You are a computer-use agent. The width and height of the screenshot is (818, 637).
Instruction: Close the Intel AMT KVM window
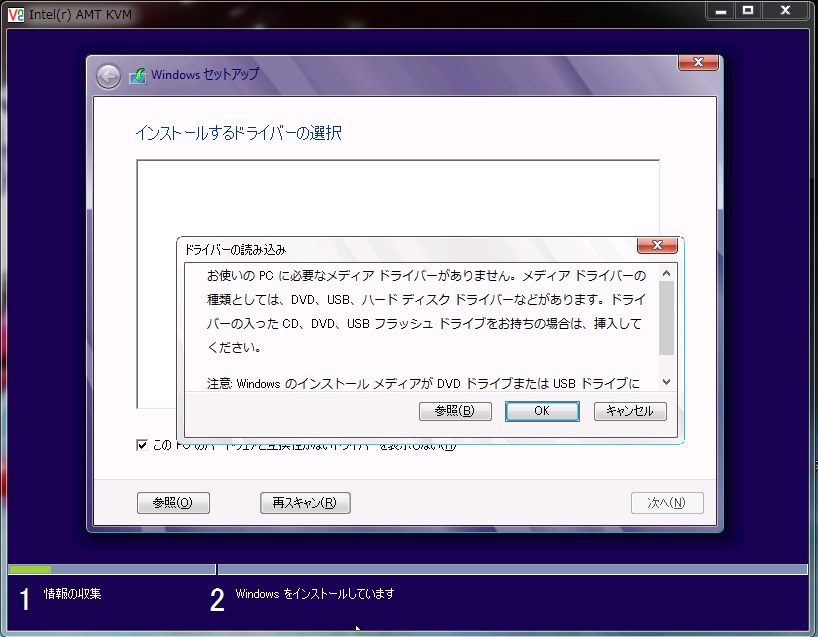786,10
